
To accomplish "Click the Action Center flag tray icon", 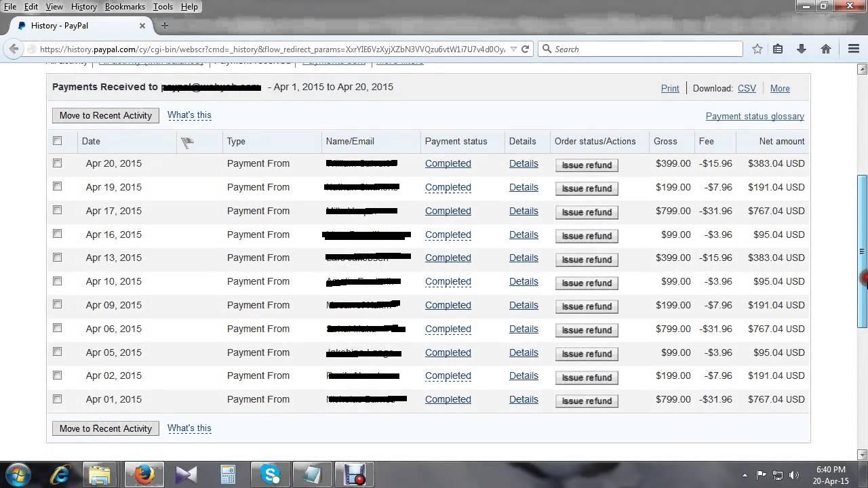I will point(761,475).
